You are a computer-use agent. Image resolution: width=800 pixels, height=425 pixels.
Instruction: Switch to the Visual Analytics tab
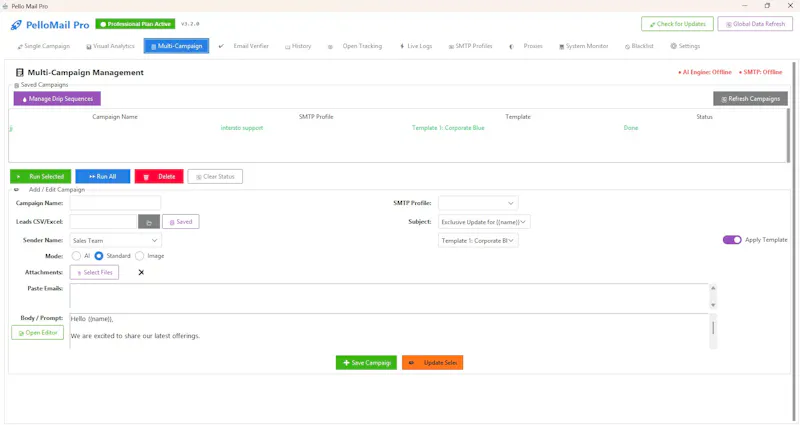110,46
